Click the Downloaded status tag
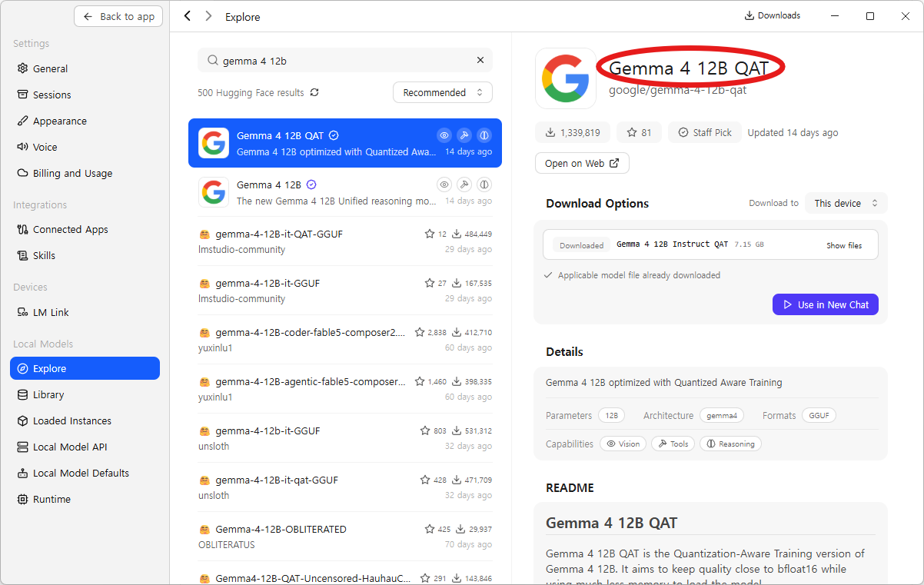This screenshot has width=924, height=585. point(581,245)
